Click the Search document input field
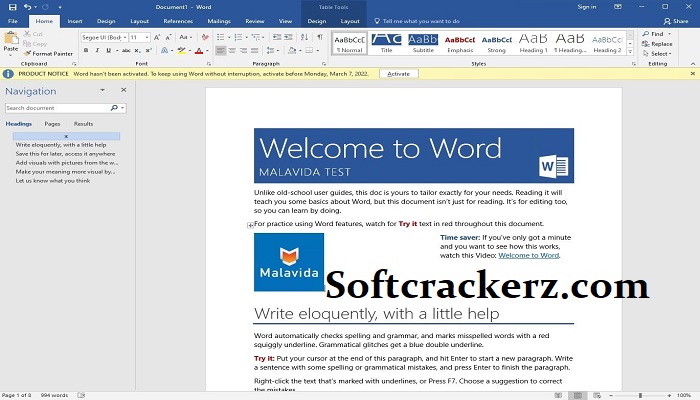 pos(57,108)
